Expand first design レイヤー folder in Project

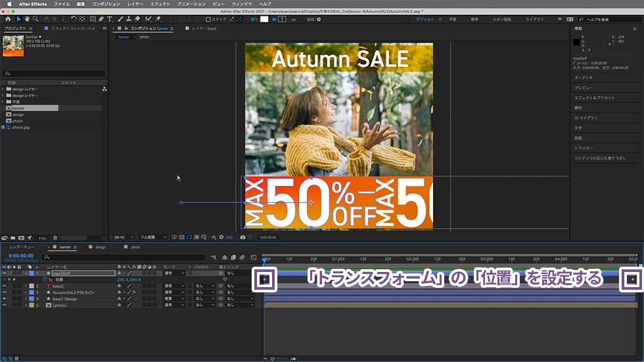[x=3, y=89]
